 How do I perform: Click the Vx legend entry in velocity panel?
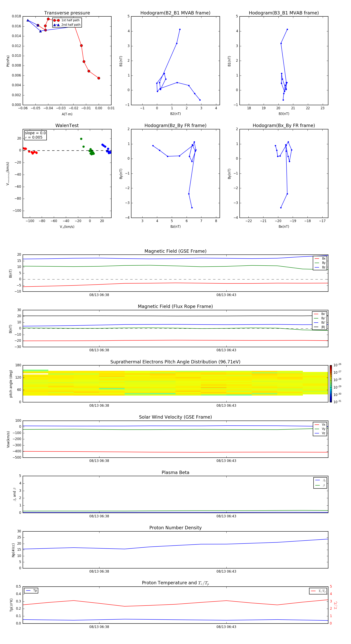[x=320, y=424]
